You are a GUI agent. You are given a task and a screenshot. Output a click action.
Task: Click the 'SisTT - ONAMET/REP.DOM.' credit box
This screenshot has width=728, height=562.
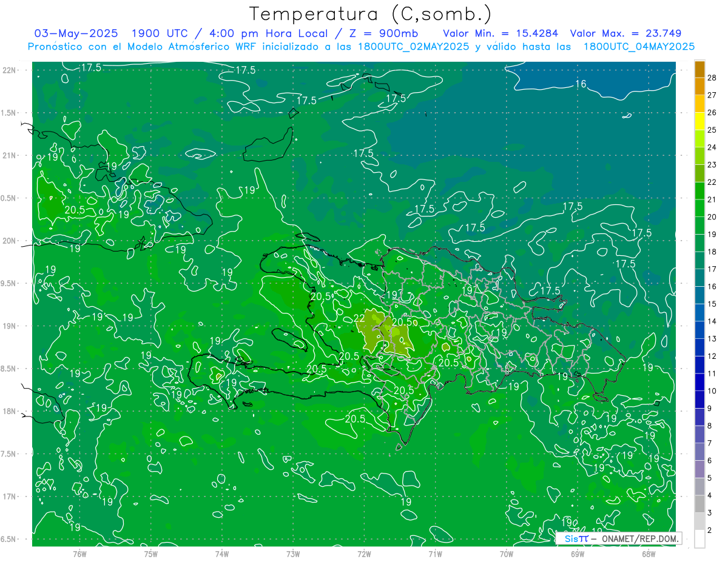pos(619,538)
